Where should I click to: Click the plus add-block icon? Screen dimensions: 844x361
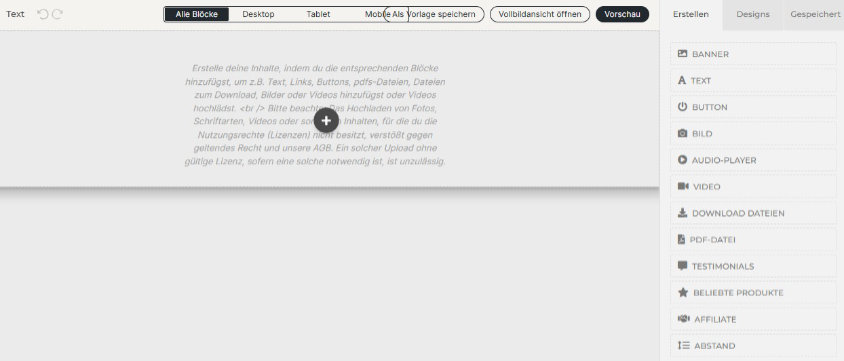(x=326, y=121)
